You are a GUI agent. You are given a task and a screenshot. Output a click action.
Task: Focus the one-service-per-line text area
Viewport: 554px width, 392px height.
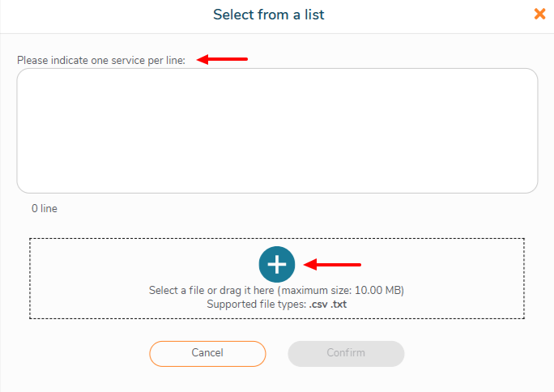pyautogui.click(x=277, y=130)
